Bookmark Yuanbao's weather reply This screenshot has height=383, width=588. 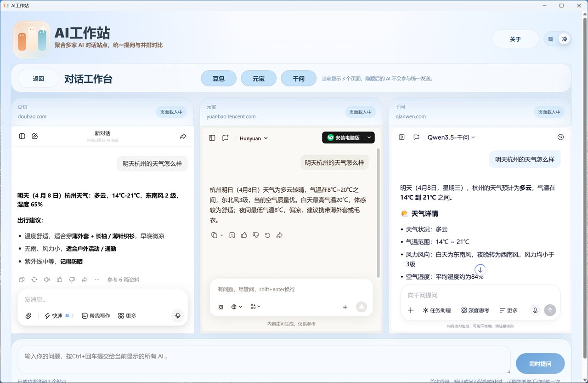(232, 235)
